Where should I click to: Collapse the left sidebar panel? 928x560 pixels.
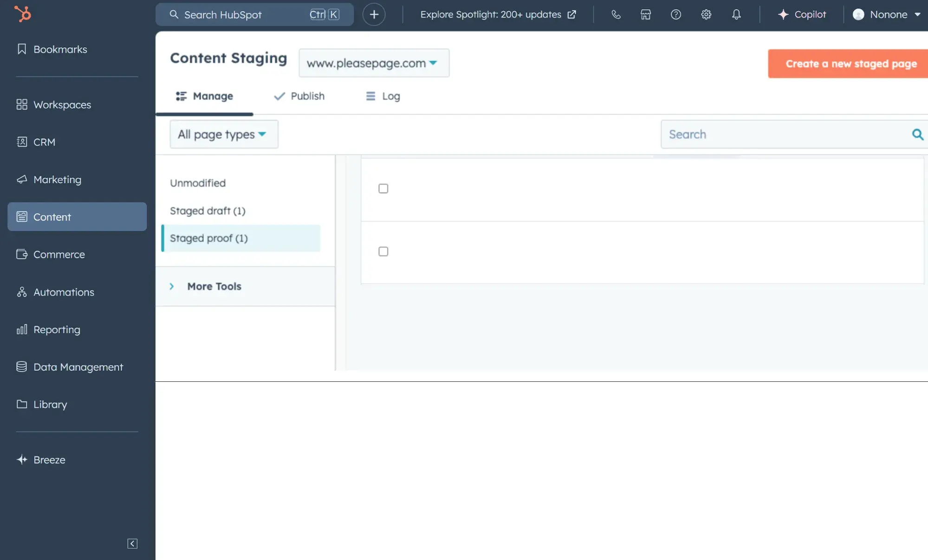point(133,543)
